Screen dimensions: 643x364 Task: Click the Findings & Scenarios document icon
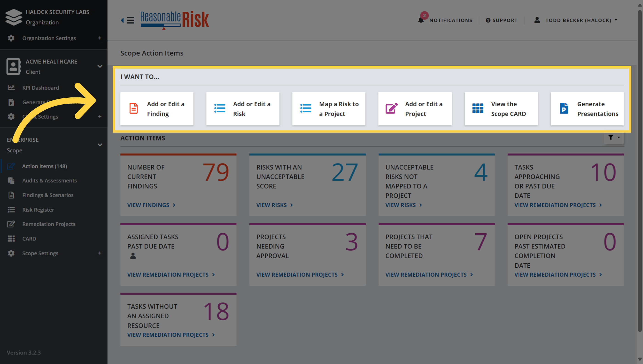coord(11,195)
